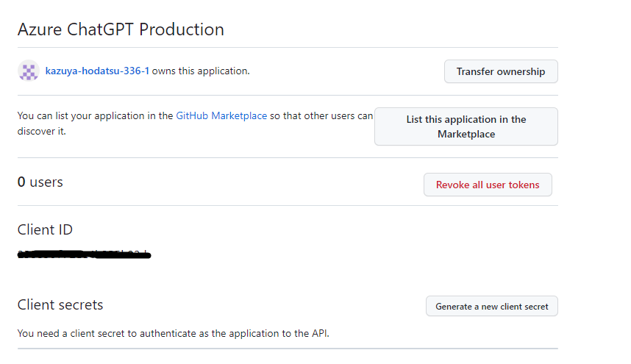Viewport: 631px width, 364px height.
Task: Generate a new client secret
Action: (x=492, y=306)
